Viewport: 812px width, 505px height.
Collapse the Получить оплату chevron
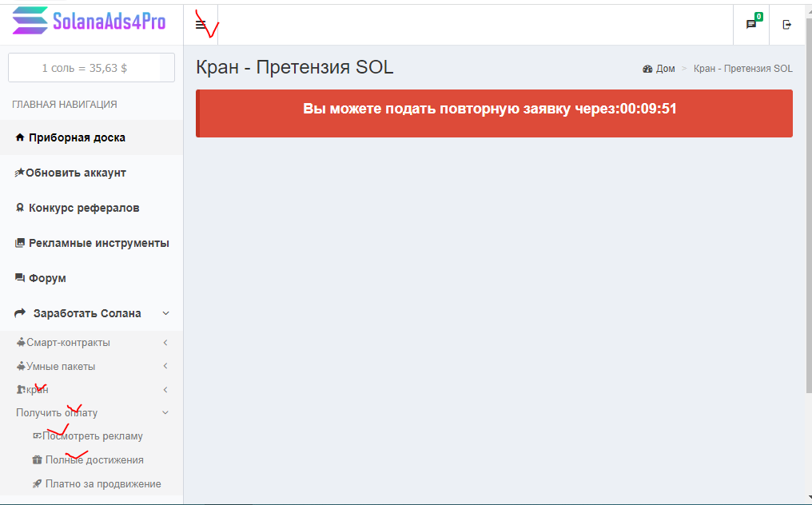(165, 413)
